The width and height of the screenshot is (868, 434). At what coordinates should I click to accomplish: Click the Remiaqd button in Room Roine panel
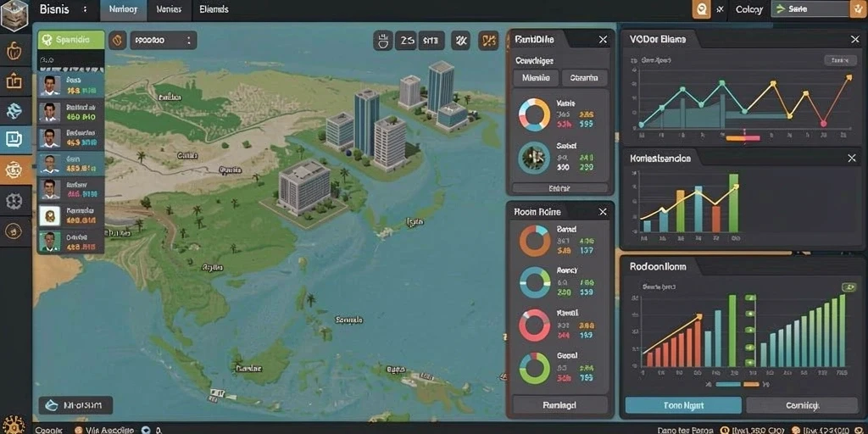coord(559,404)
